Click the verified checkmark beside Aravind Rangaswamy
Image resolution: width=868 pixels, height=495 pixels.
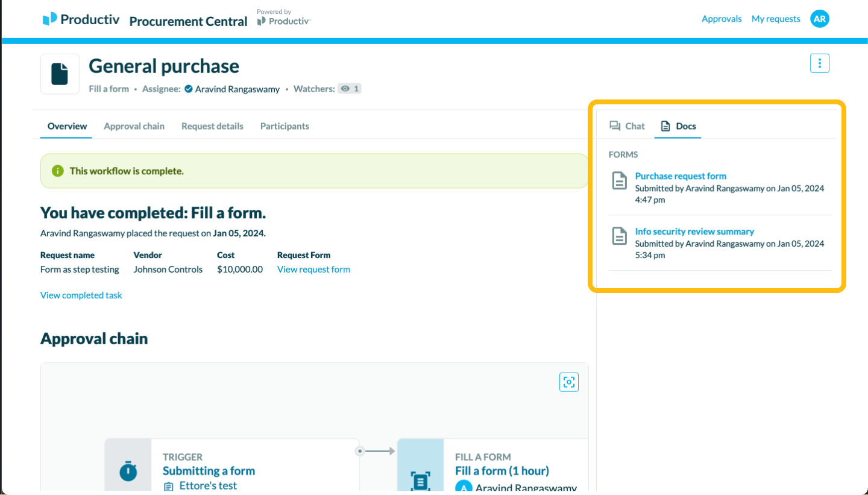(x=189, y=89)
